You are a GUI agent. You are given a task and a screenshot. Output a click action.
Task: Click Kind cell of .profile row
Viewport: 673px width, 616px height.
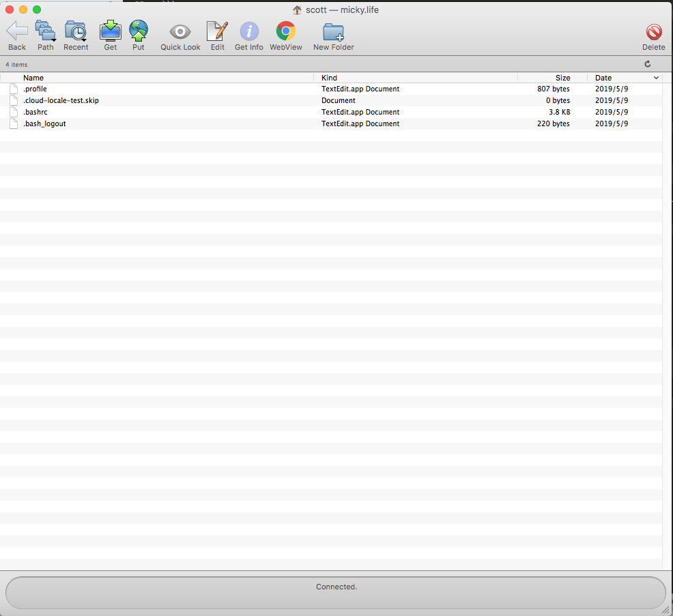(x=360, y=89)
